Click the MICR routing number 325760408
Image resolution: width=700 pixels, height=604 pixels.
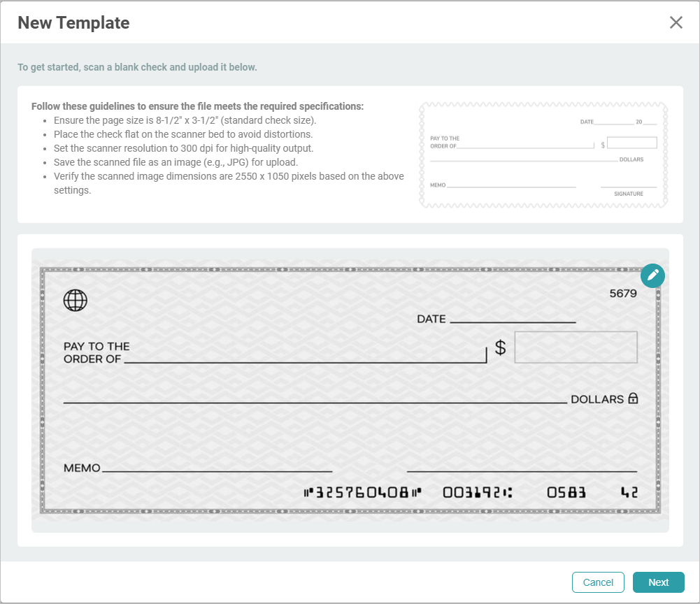coord(364,493)
